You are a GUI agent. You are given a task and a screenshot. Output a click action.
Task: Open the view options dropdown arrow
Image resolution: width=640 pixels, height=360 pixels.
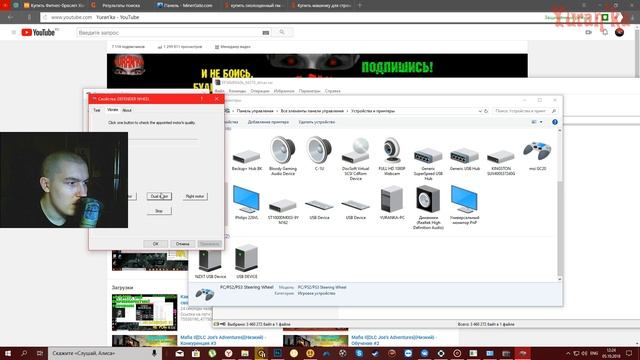(541, 122)
